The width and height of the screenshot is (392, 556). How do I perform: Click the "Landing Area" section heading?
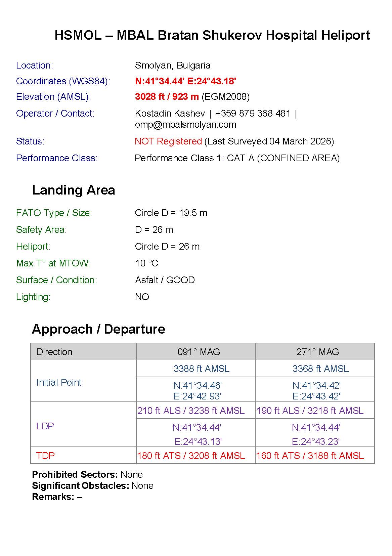click(74, 190)
